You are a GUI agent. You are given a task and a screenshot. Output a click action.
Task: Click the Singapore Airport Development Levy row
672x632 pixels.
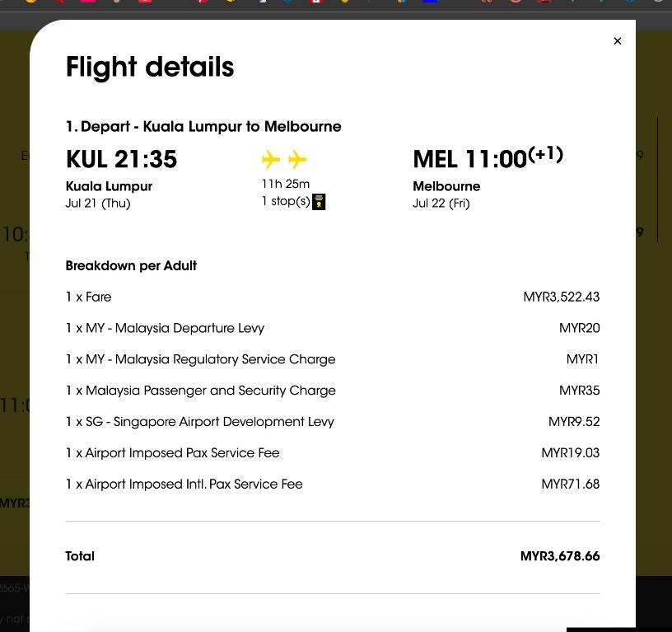(333, 422)
